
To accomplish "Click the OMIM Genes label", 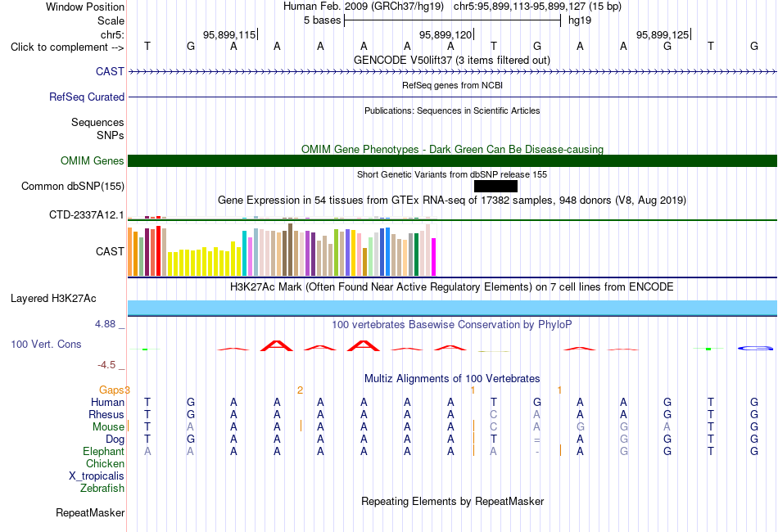I will (x=92, y=160).
